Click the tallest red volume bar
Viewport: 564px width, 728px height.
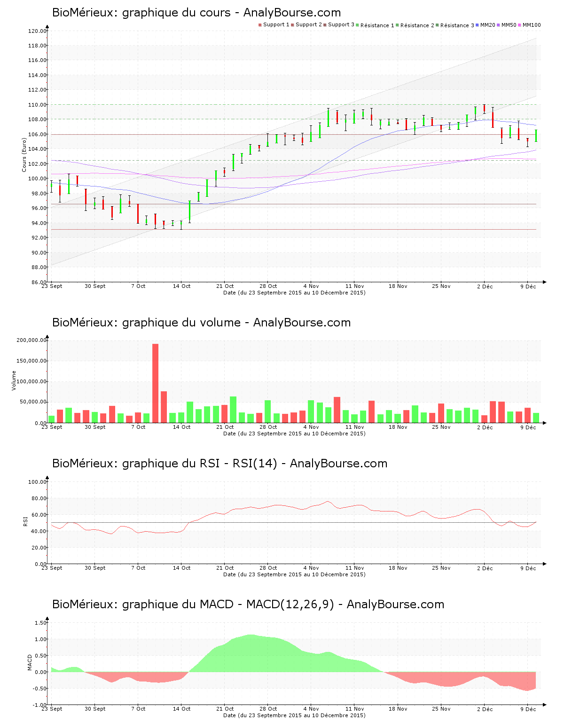pos(155,383)
